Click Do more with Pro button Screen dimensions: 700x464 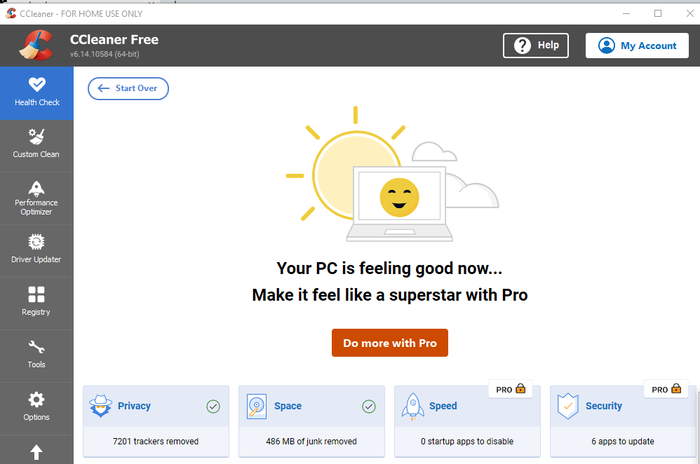point(390,343)
